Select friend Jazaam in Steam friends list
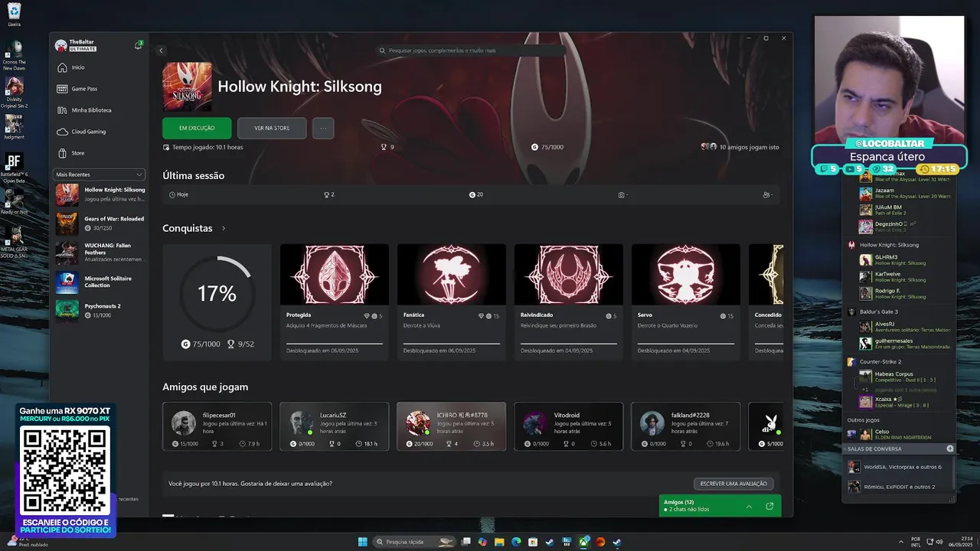Viewport: 980px width, 551px height. [905, 194]
